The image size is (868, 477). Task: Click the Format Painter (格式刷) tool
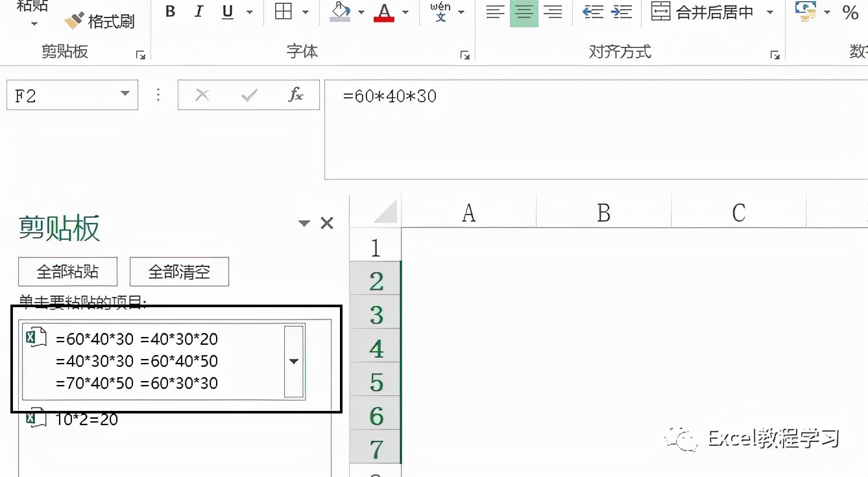click(x=99, y=21)
